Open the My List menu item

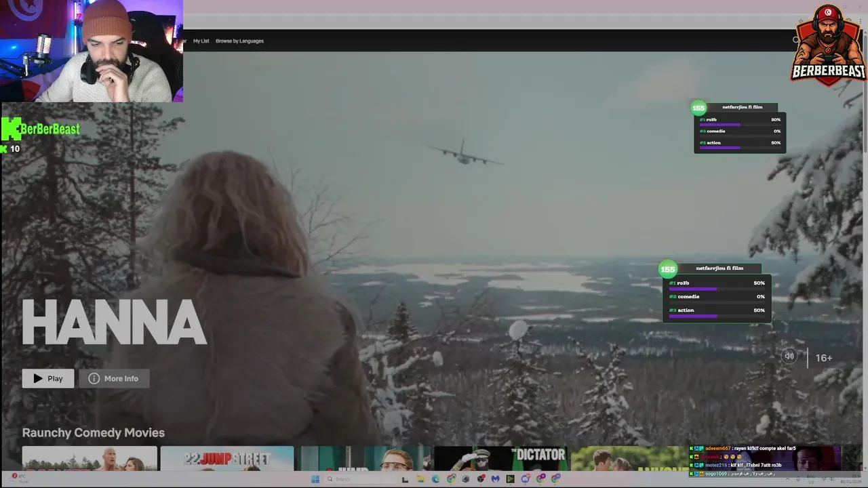[201, 41]
